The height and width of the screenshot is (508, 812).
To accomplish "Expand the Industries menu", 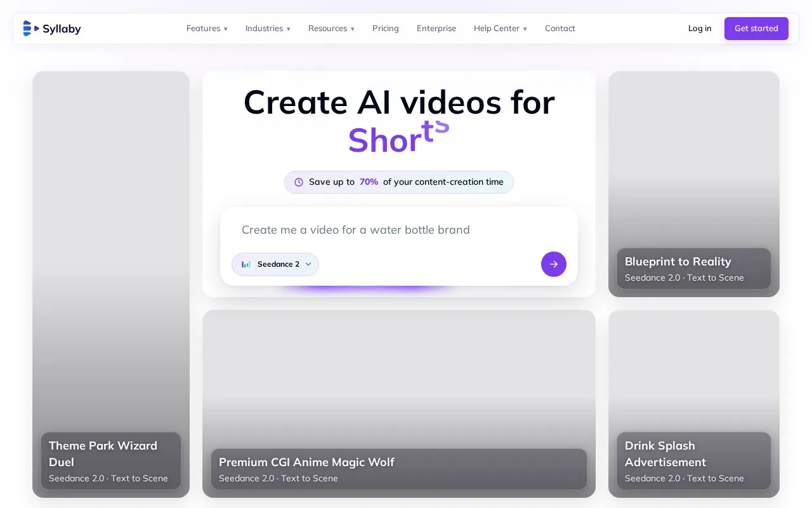I will (268, 29).
